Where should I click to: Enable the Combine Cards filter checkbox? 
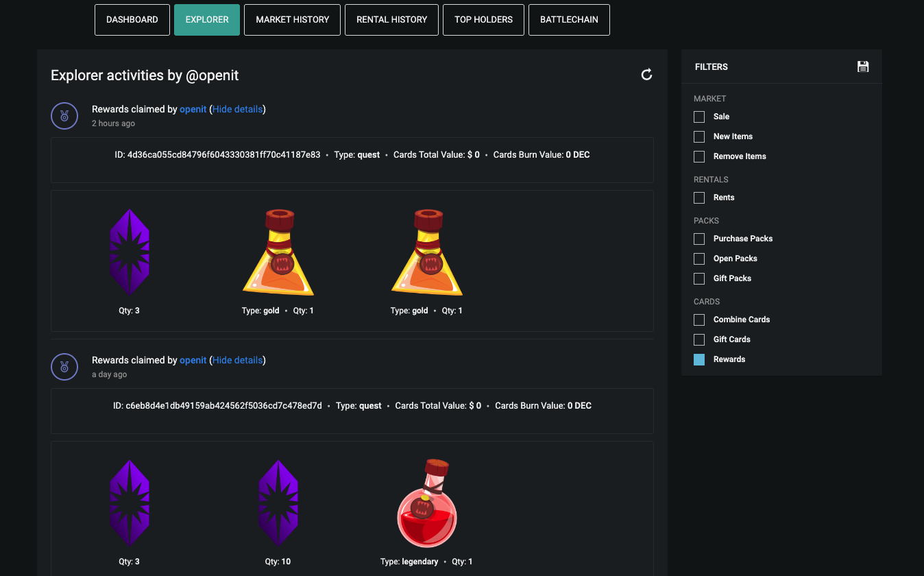tap(699, 320)
